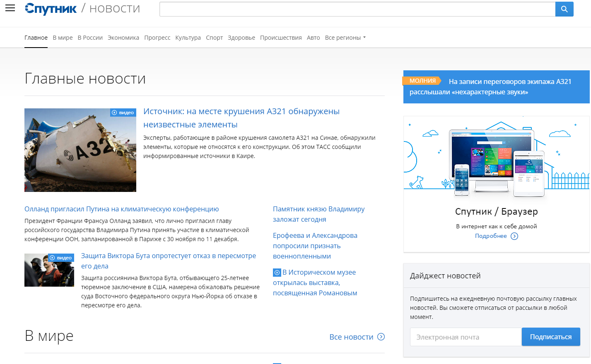Image resolution: width=591 pixels, height=364 pixels.
Task: Select the Происшествия category
Action: pyautogui.click(x=281, y=37)
